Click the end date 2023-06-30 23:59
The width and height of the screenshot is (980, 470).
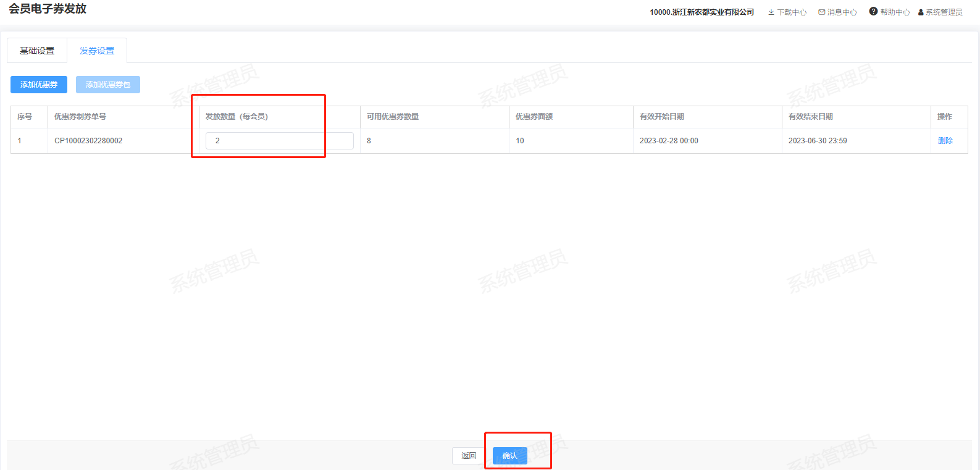pos(818,141)
